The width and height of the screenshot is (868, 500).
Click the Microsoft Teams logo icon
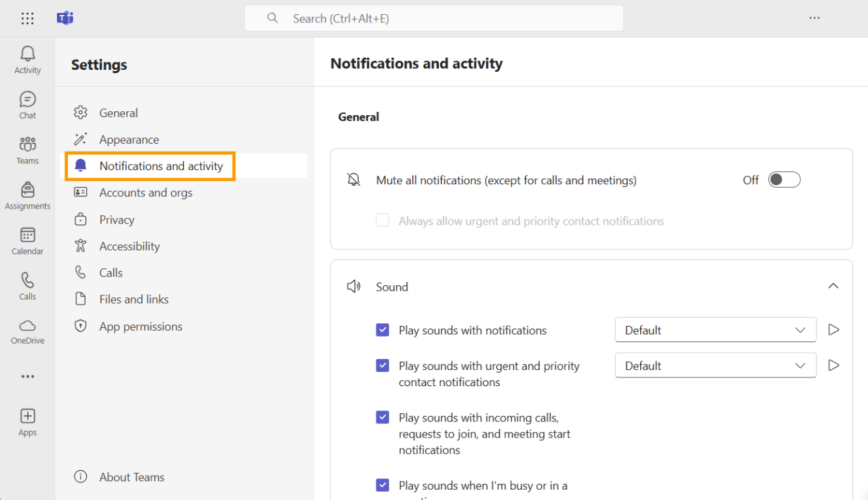tap(65, 18)
